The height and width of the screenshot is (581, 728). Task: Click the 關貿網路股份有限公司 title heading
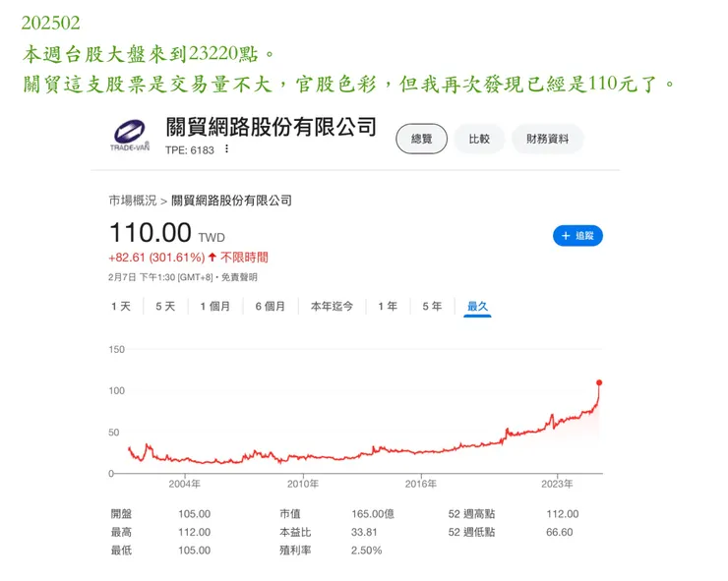pyautogui.click(x=272, y=127)
